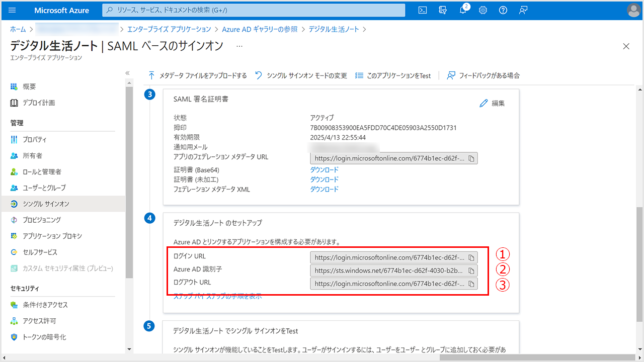Test this application from toolbar
Screen dimensions: 644x362
(393, 75)
